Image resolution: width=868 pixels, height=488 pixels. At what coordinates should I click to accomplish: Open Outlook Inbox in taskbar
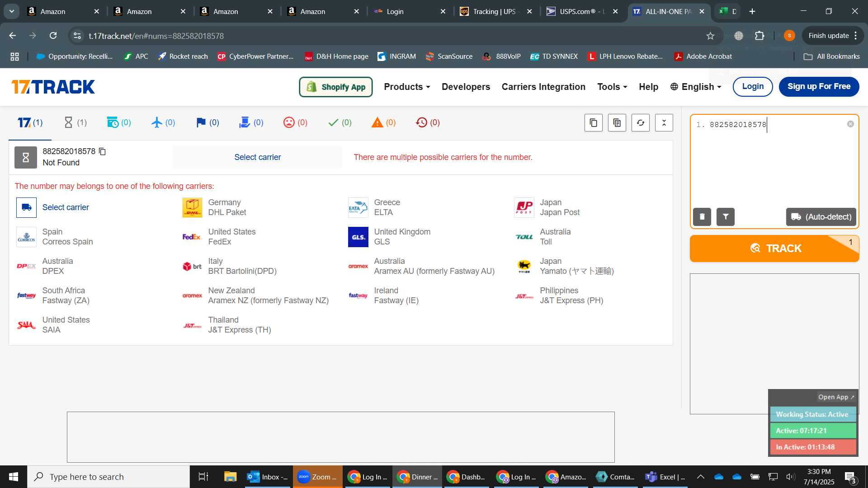[x=268, y=477]
